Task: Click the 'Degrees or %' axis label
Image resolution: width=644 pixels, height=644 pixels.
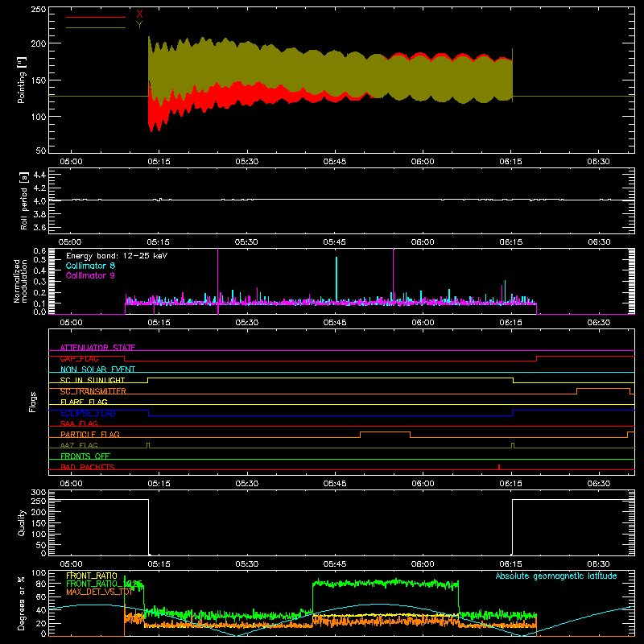Action: tap(22, 603)
